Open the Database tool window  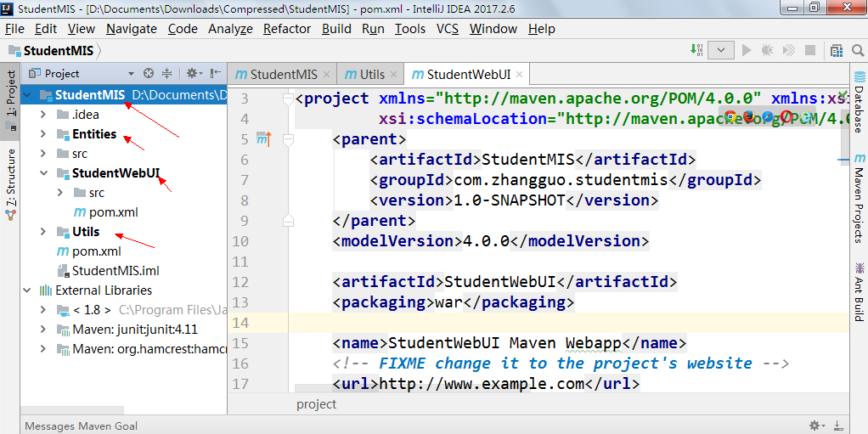click(x=860, y=101)
